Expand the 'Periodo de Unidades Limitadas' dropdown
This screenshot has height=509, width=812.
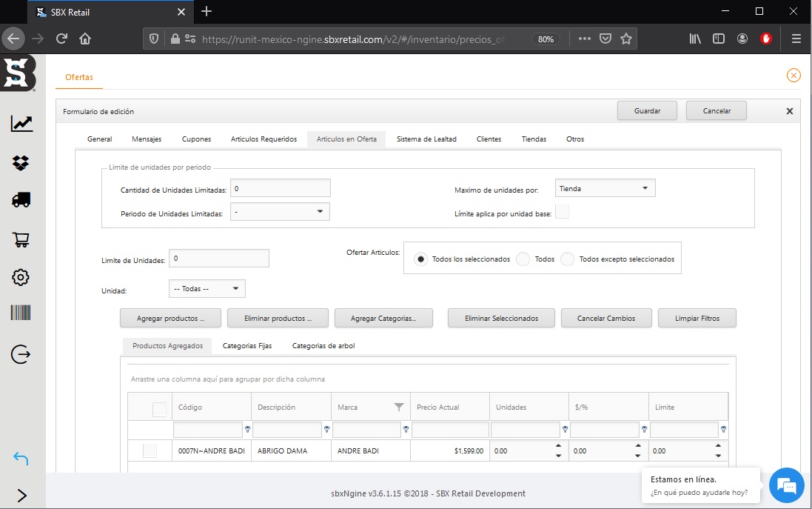(280, 212)
